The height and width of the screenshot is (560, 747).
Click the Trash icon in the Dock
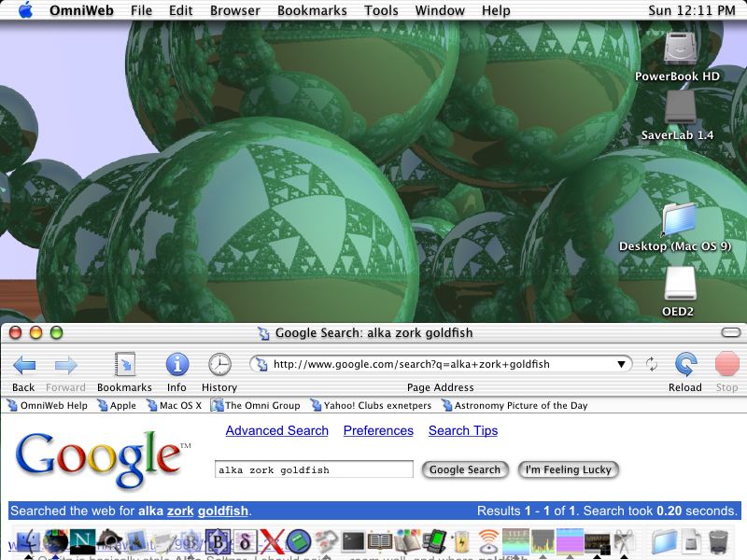718,541
